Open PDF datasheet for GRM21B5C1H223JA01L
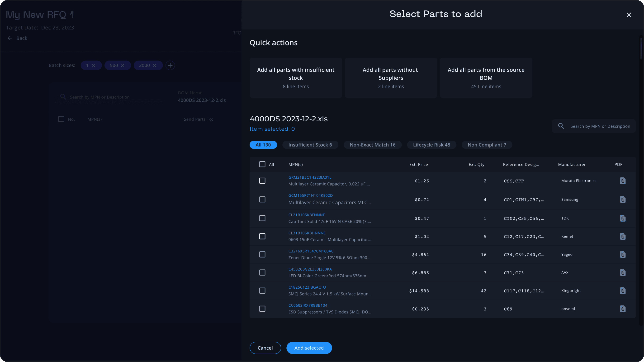644x362 pixels. (x=623, y=181)
